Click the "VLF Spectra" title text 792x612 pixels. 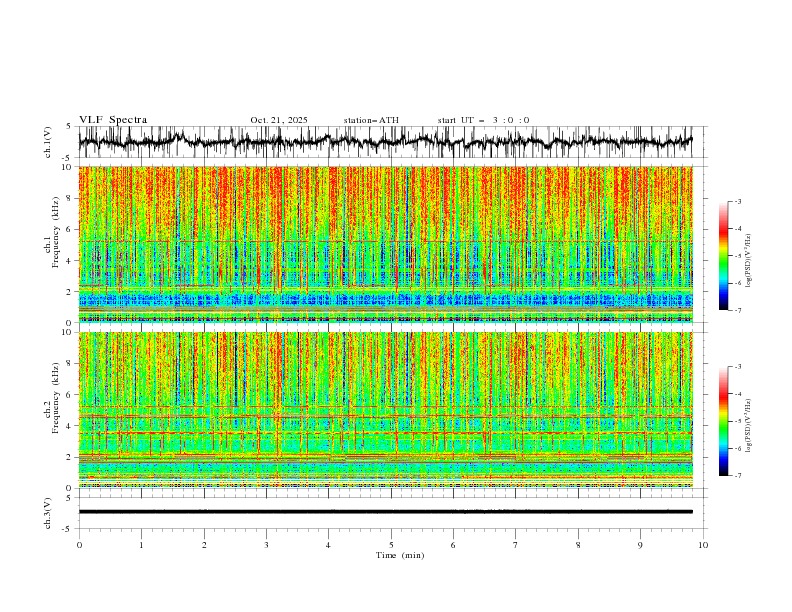pos(113,120)
